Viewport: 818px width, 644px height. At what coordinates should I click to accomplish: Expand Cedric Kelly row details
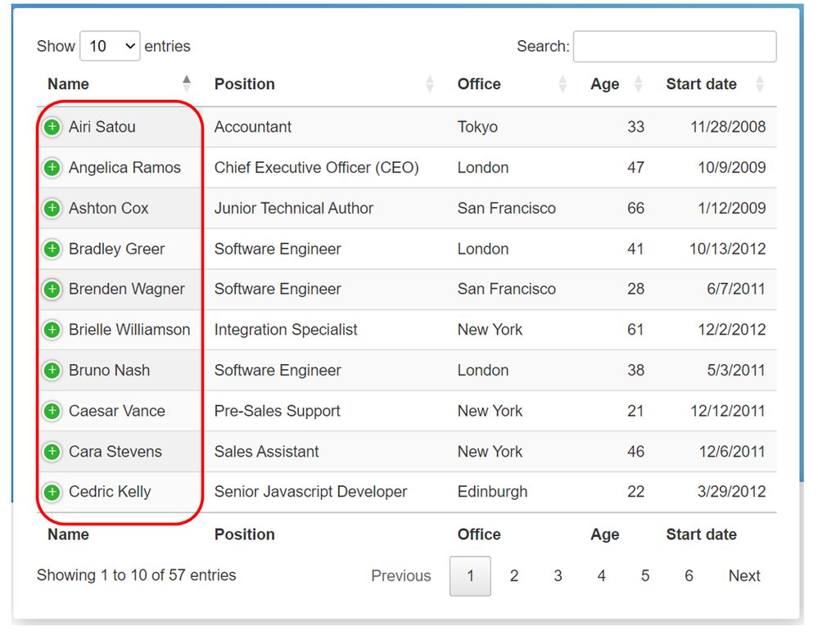pos(52,492)
